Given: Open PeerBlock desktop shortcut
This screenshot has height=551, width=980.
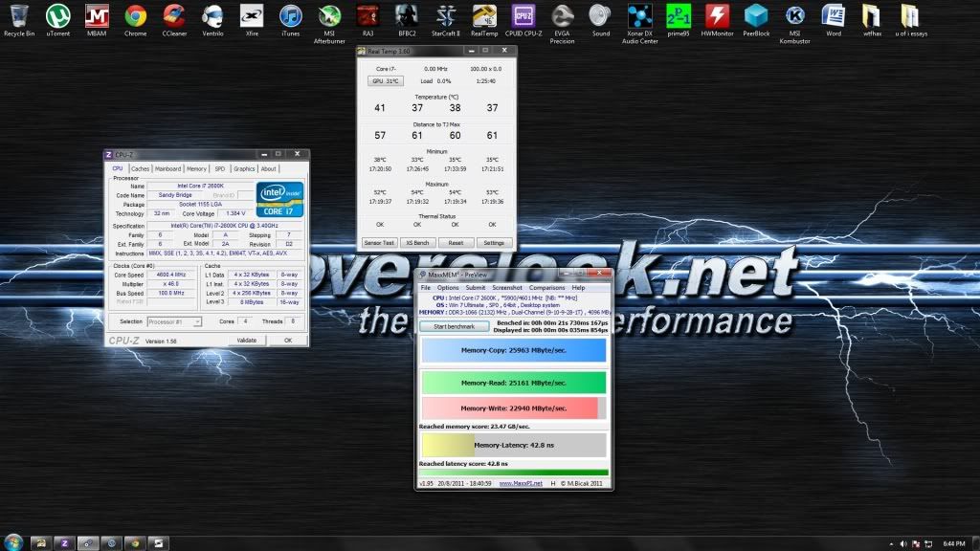Looking at the screenshot, I should pos(756,20).
